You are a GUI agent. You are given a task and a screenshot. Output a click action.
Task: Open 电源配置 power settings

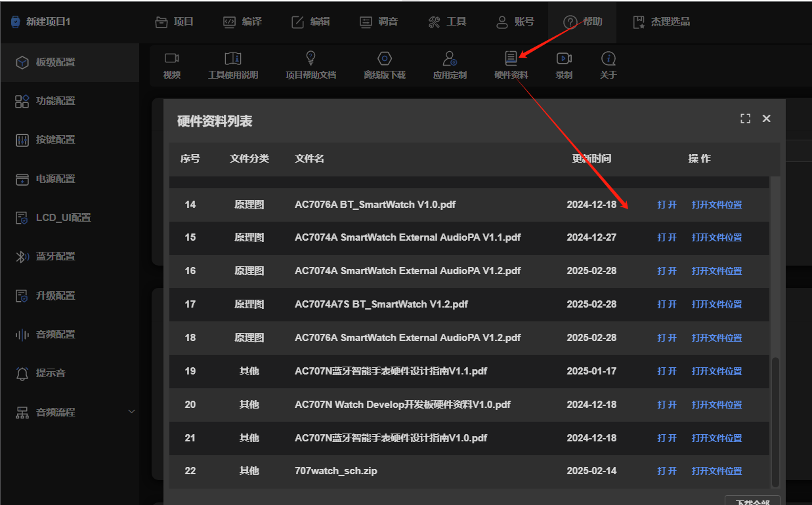pos(70,179)
